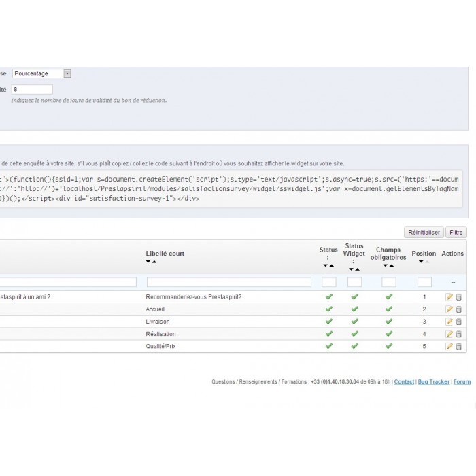Select the Qualité/Prix label text
Viewport: 476px width, 476px height.
coord(160,346)
